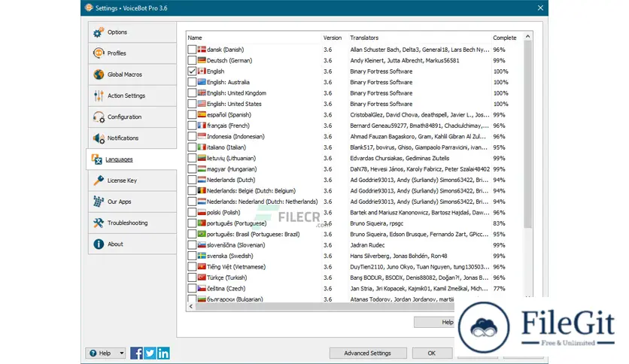This screenshot has width=629, height=364.
Task: Tick the español (Spanish) checkbox
Action: point(192,114)
